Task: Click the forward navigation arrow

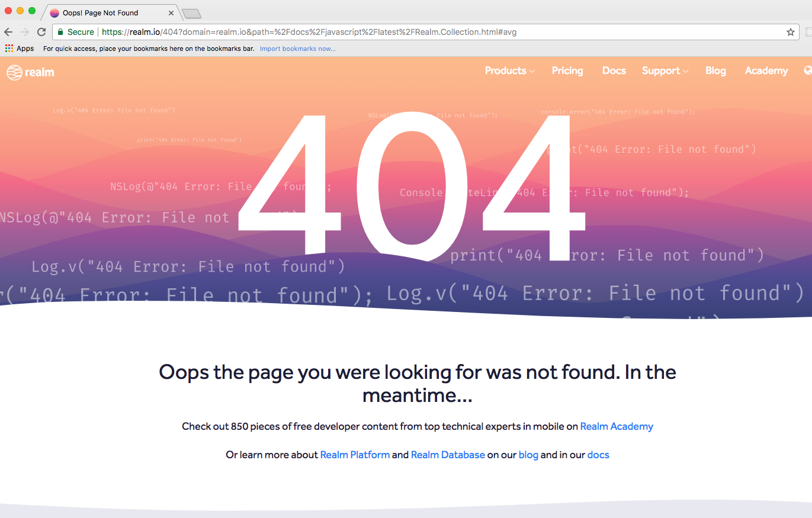Action: point(25,32)
